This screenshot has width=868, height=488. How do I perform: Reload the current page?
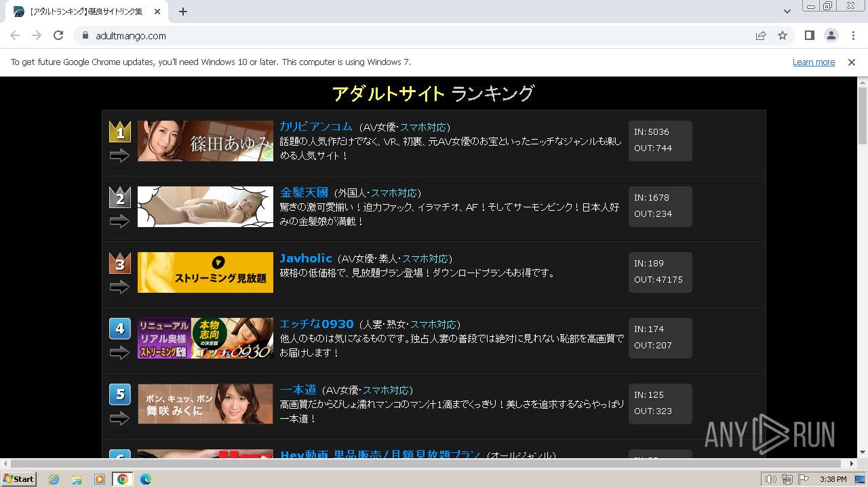point(58,35)
